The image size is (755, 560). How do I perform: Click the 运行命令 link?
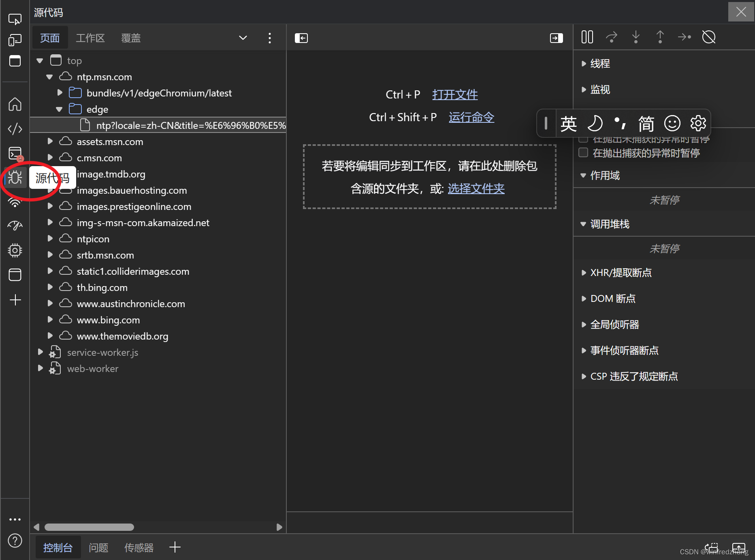pyautogui.click(x=471, y=117)
